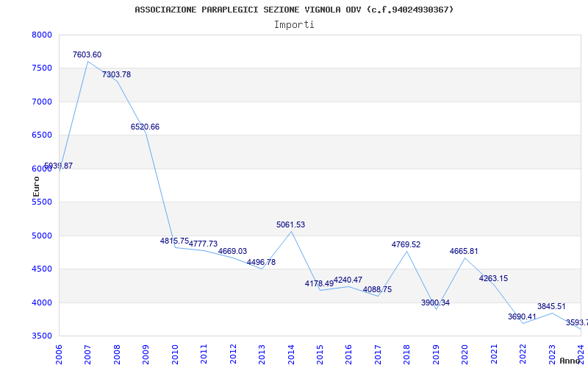588x368 pixels.
Task: Select the data label 7603.60
Action: click(x=87, y=54)
